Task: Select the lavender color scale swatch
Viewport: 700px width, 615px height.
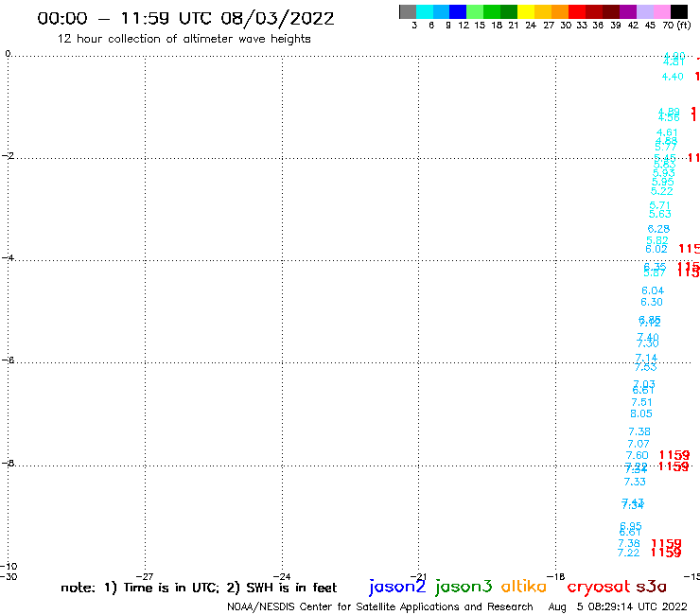Action: click(644, 11)
